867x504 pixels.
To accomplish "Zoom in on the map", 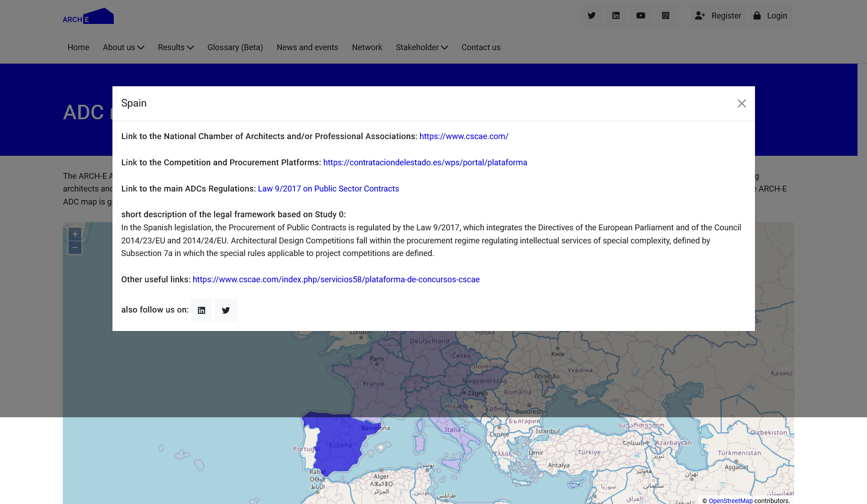I will tap(75, 234).
